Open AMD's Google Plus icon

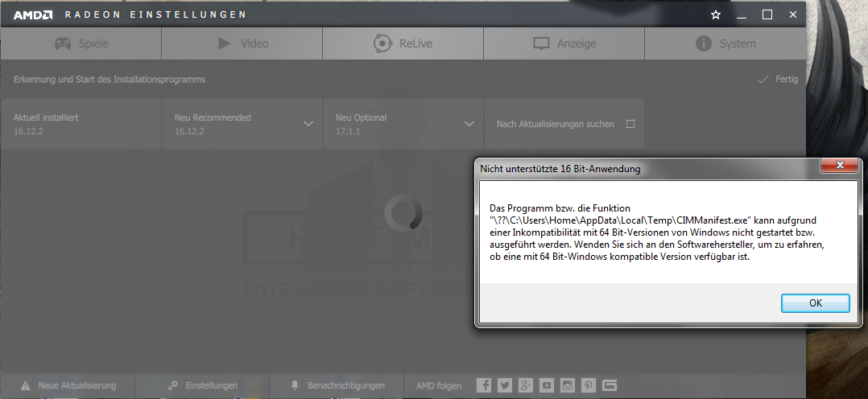[x=526, y=385]
